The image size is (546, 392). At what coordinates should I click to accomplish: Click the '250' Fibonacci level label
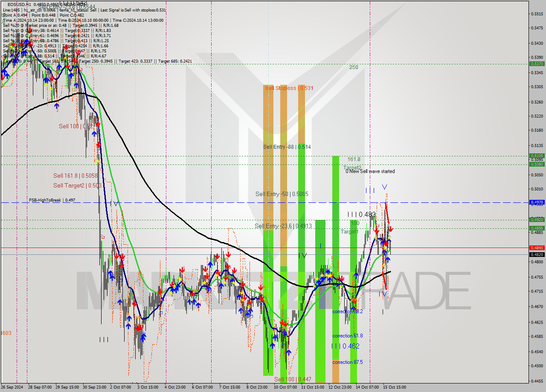[354, 67]
